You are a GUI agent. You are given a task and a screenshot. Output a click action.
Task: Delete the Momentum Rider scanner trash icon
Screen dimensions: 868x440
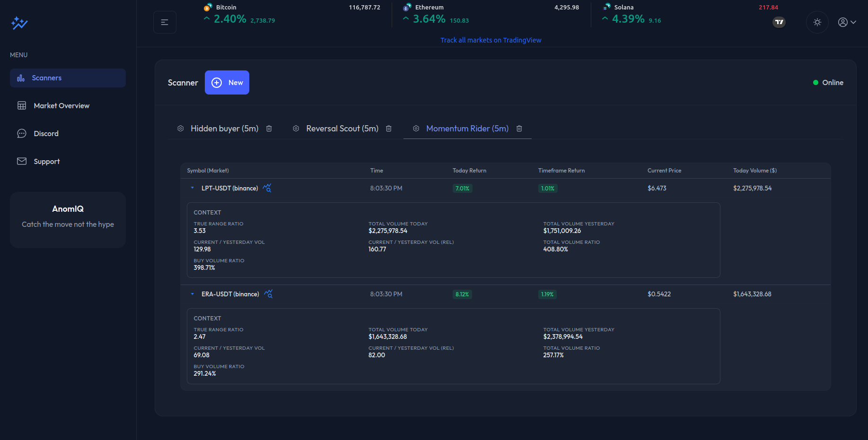[519, 129]
